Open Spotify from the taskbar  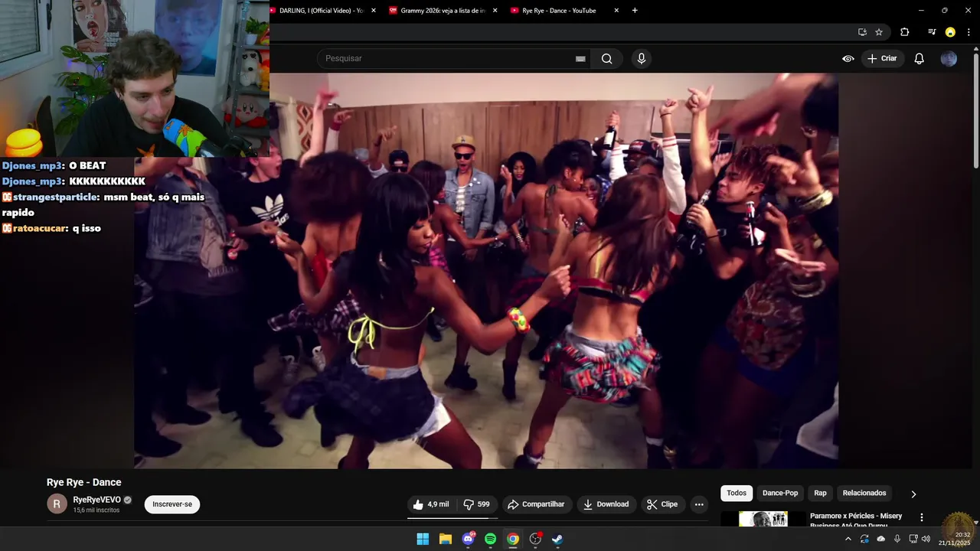[x=491, y=539]
